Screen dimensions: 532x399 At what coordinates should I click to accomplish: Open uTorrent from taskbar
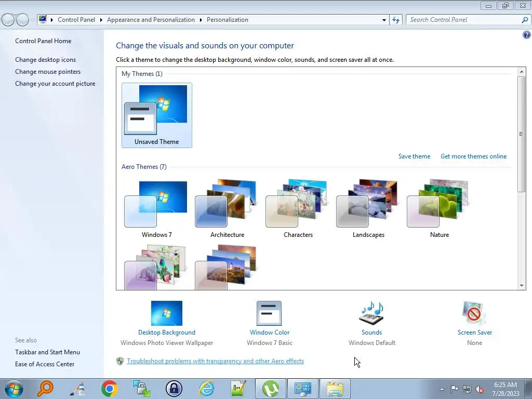click(270, 389)
